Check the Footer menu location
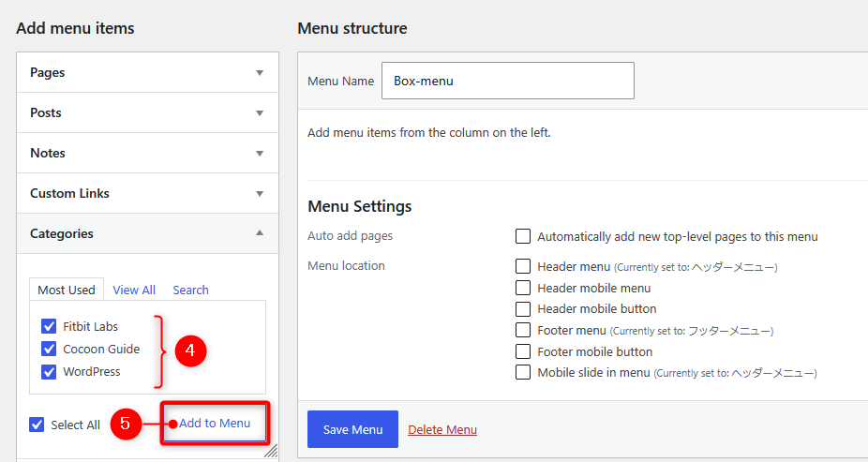This screenshot has height=462, width=868. click(523, 330)
